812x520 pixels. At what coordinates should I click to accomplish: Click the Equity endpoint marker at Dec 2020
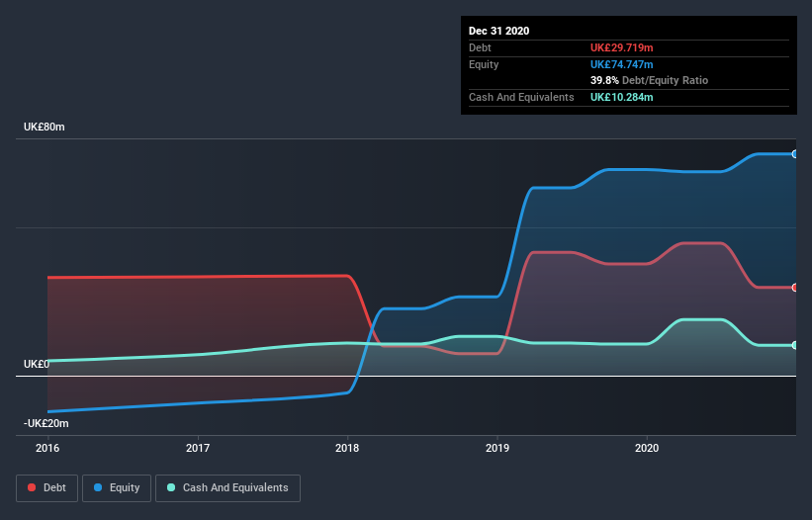(x=794, y=154)
